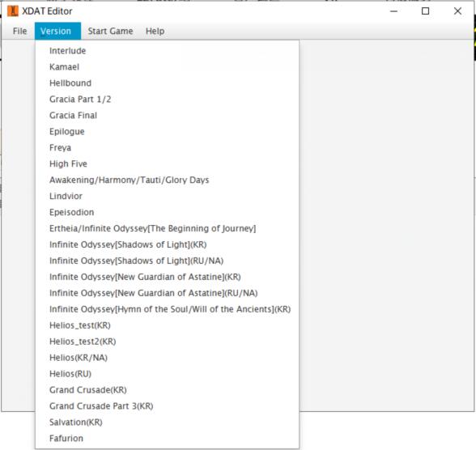
Task: Select the Helios_test2(KR) version
Action: (x=167, y=342)
